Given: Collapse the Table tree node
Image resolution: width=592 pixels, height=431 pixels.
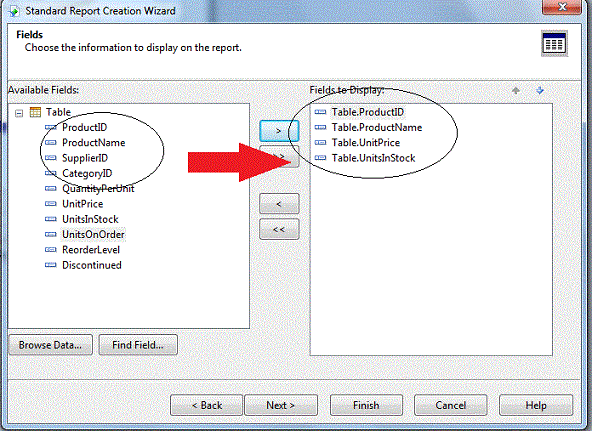Looking at the screenshot, I should point(19,113).
